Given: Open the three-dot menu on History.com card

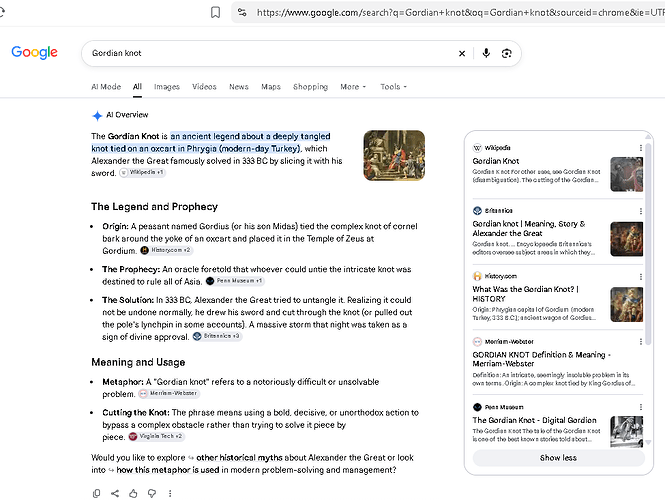Looking at the screenshot, I should pos(640,277).
